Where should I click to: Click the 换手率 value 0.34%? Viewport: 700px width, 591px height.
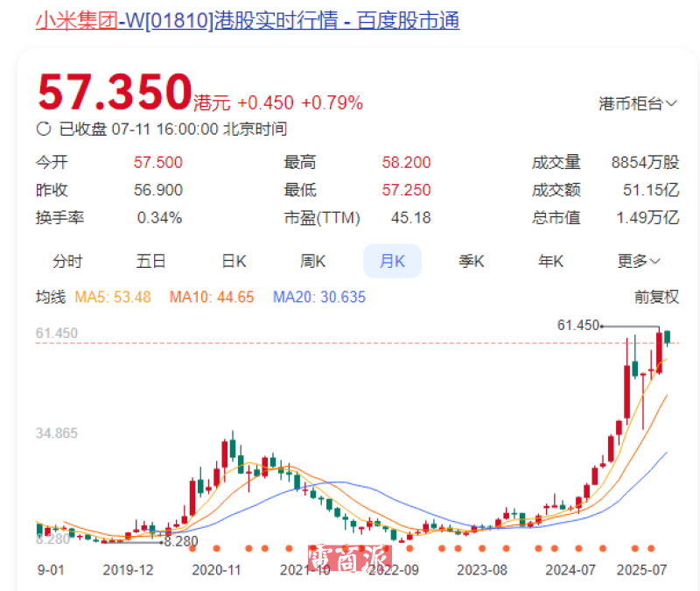coord(159,217)
